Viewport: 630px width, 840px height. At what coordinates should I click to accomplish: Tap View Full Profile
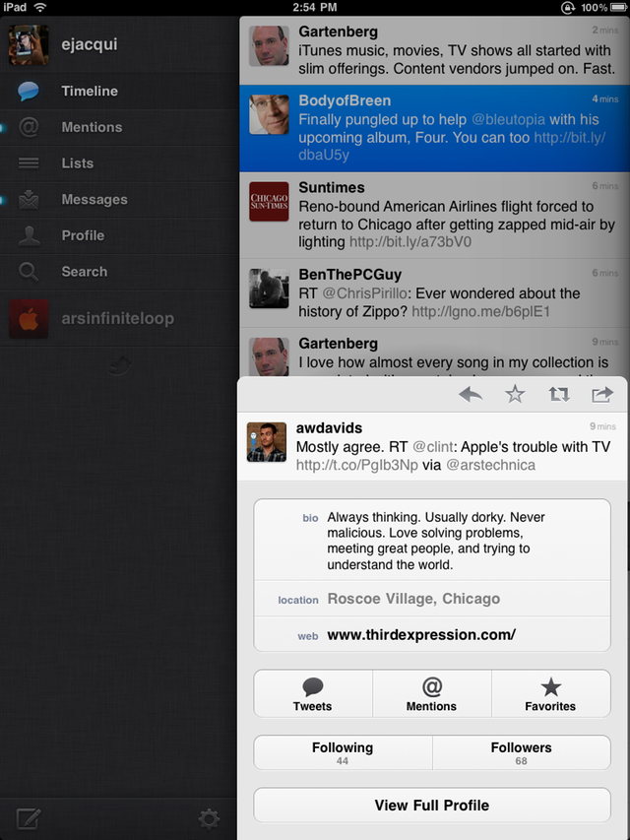click(432, 806)
